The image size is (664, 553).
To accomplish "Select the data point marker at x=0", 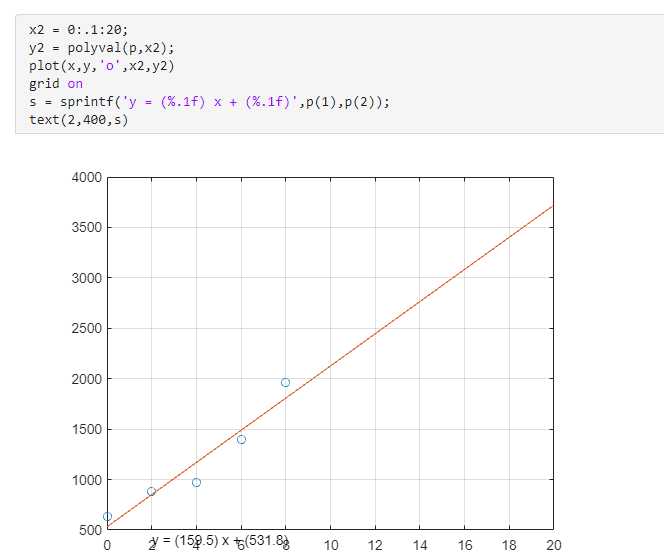I will [107, 517].
